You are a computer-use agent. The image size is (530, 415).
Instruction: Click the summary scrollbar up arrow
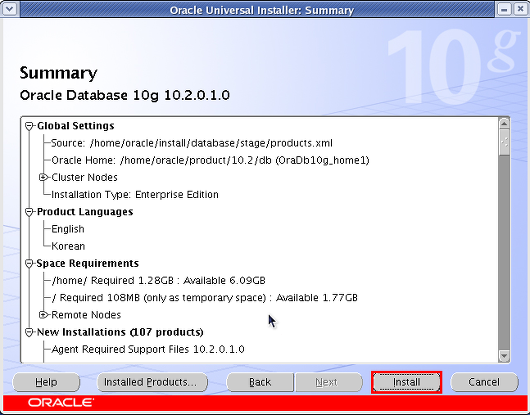[x=504, y=123]
